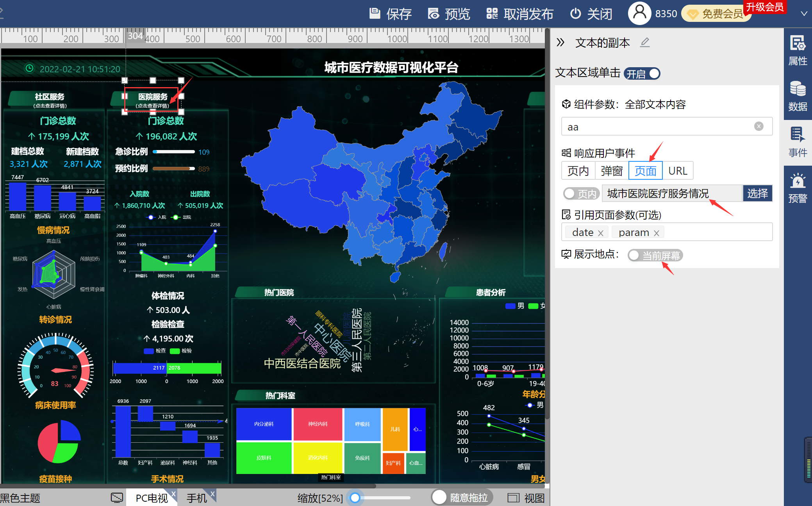Click 神经内科 treemap block

point(318,424)
